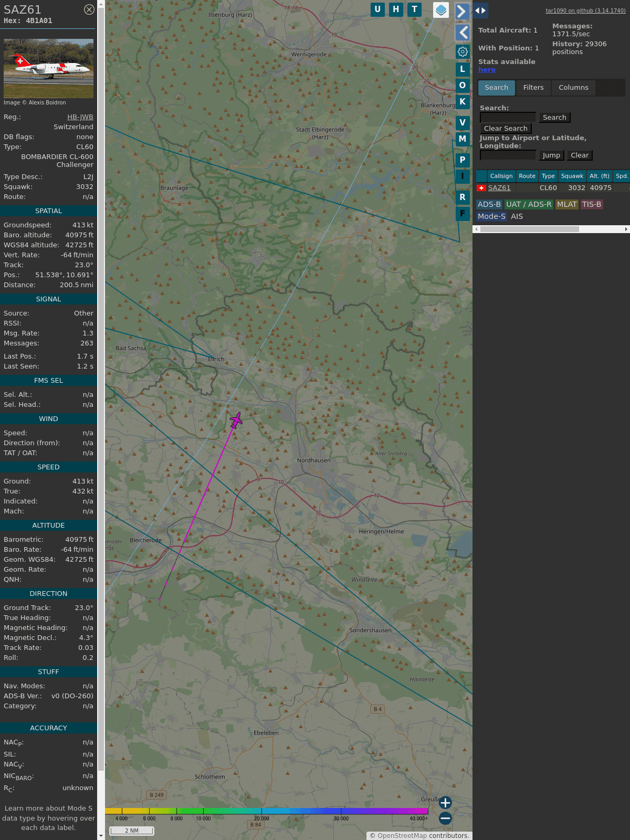
Task: Zoom in with the plus icon
Action: tap(445, 802)
